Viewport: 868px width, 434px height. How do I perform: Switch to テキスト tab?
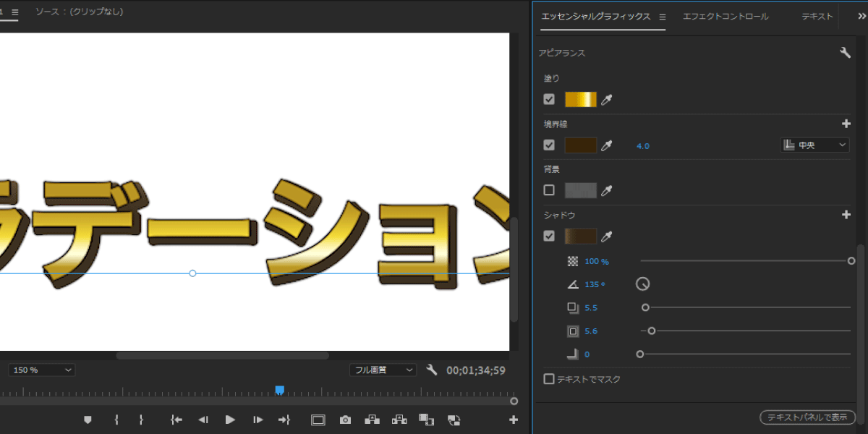click(817, 16)
